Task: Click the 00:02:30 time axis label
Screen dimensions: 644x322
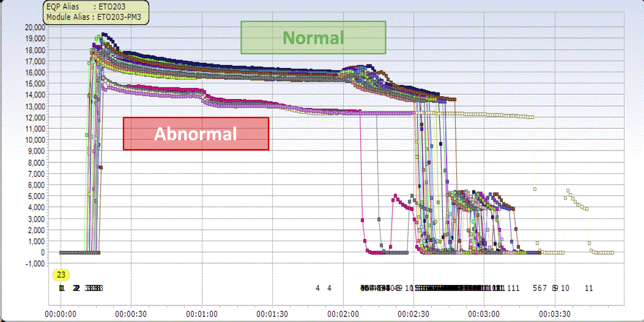Action: coord(413,314)
